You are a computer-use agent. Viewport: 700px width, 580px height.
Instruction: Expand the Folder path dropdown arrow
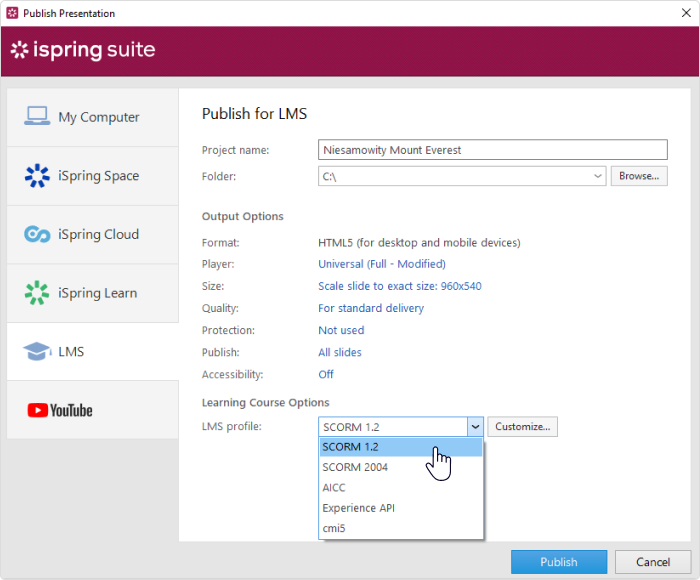click(598, 176)
